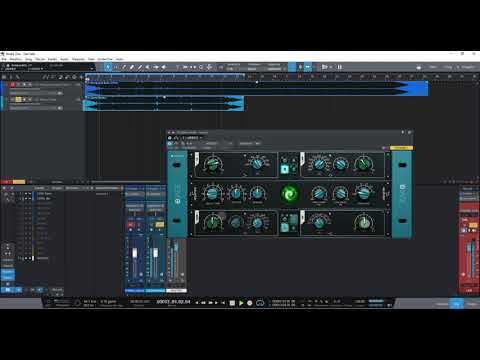Select the Split tool in the toolbar
480x360 pixels.
pos(124,67)
